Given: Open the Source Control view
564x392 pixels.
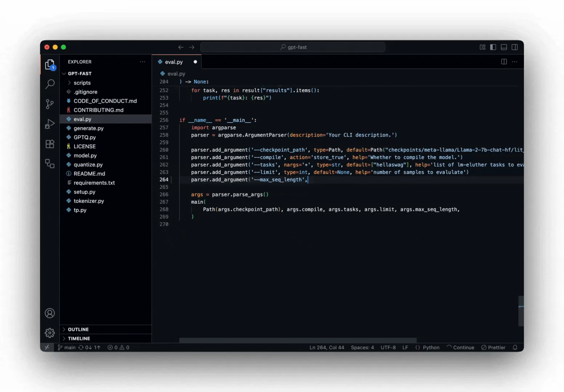Looking at the screenshot, I should click(50, 104).
